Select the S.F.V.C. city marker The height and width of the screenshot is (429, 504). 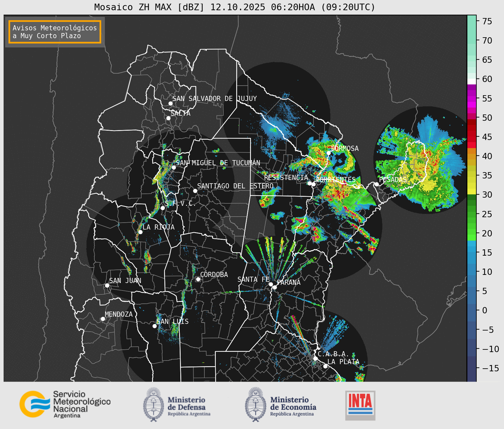163,208
